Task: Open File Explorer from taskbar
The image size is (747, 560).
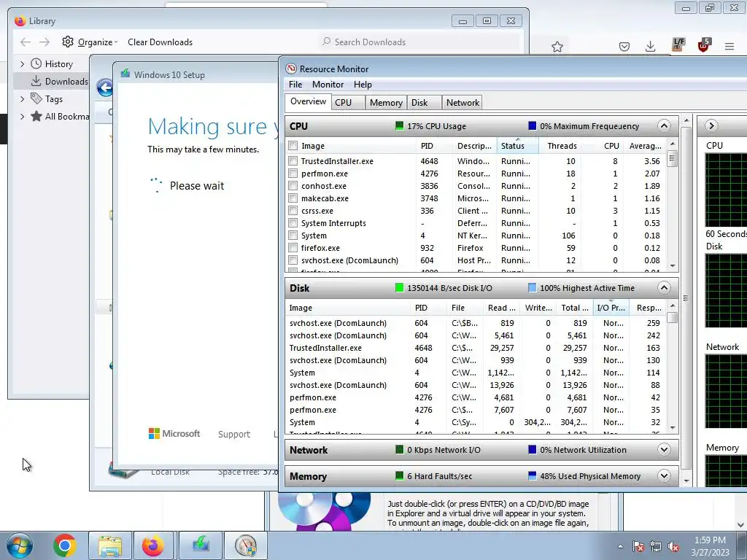Action: click(110, 545)
